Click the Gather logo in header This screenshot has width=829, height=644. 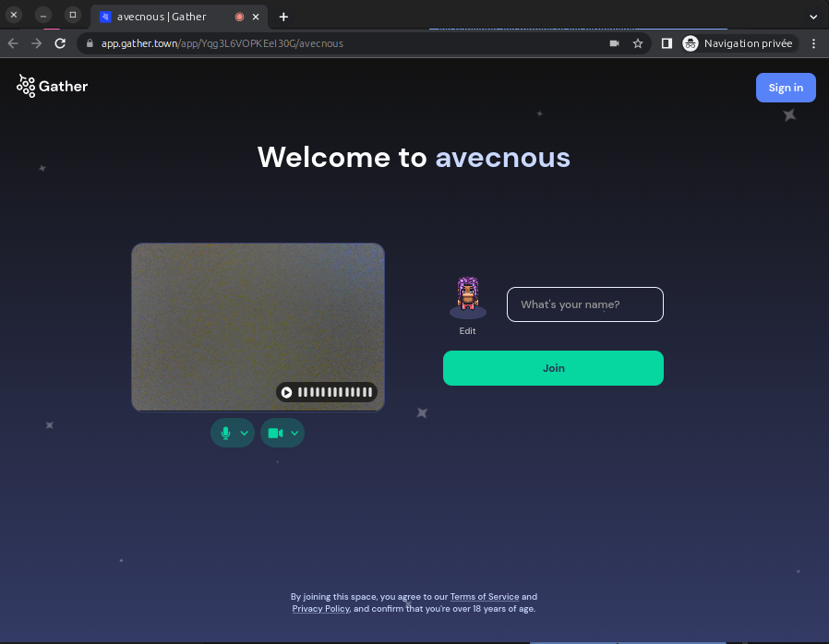coord(52,87)
